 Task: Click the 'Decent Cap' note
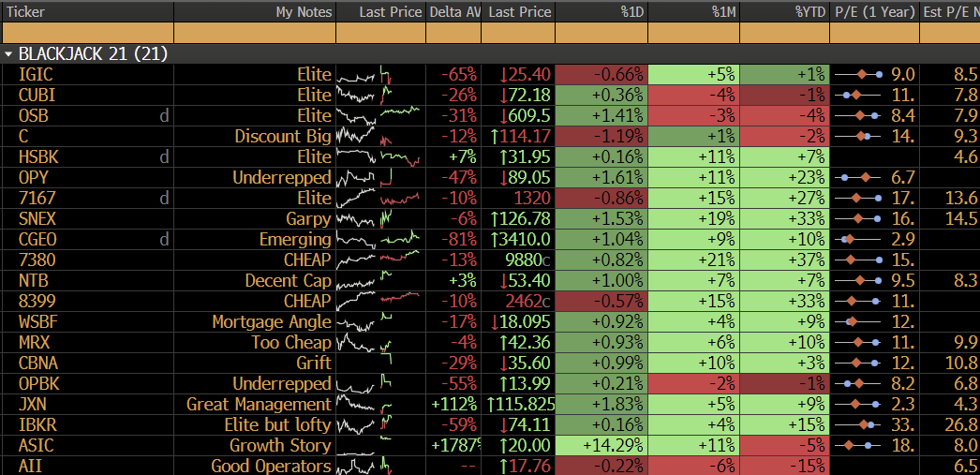[x=289, y=281]
